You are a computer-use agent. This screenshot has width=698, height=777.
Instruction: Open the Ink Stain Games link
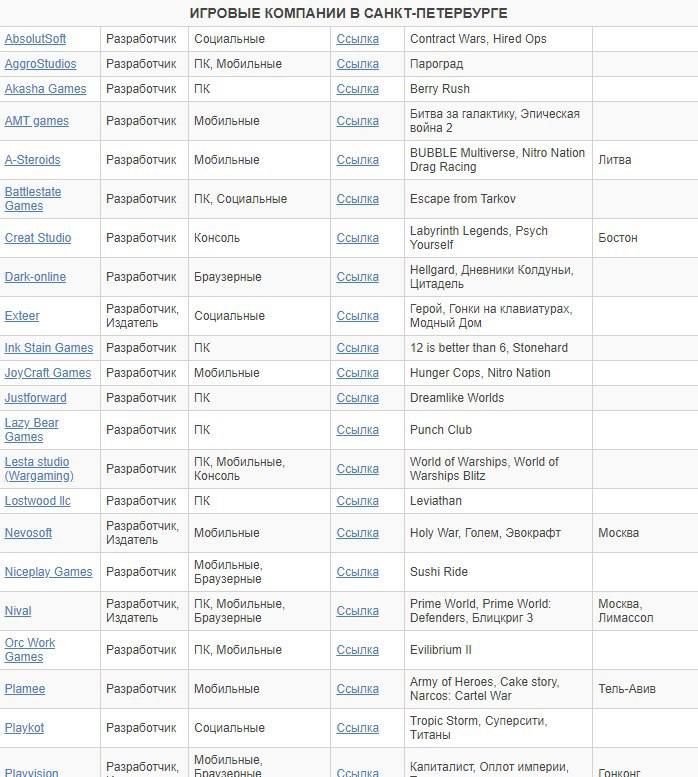click(x=48, y=348)
